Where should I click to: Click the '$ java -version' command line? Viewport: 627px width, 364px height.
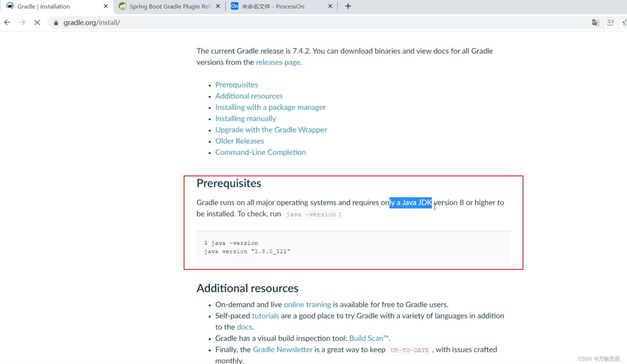coord(231,243)
